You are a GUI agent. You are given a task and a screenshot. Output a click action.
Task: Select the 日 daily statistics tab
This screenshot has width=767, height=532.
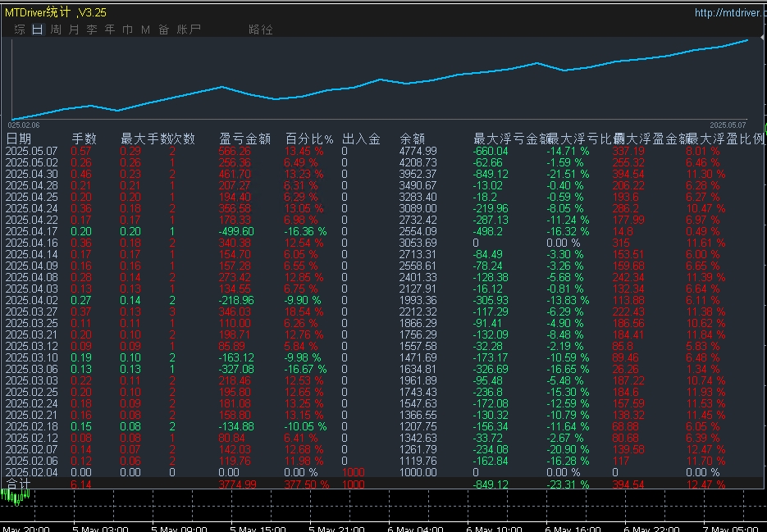(38, 30)
